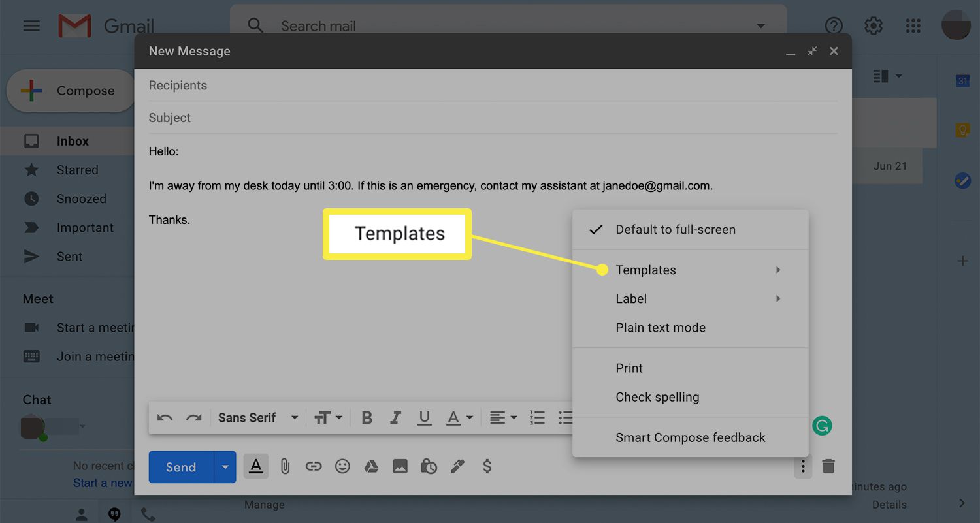Open the Label submenu
Screen dimensions: 980x523
tap(691, 299)
